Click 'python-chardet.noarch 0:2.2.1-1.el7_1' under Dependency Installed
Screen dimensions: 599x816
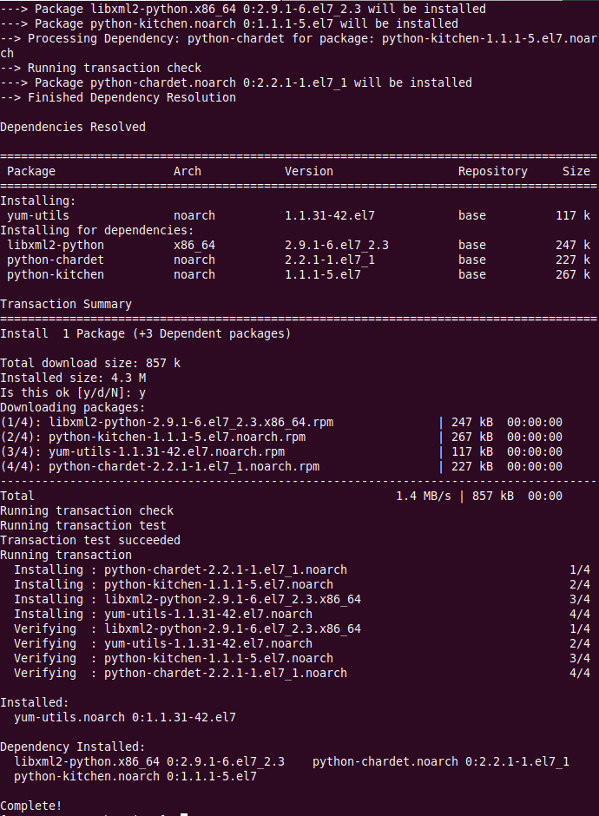441,761
